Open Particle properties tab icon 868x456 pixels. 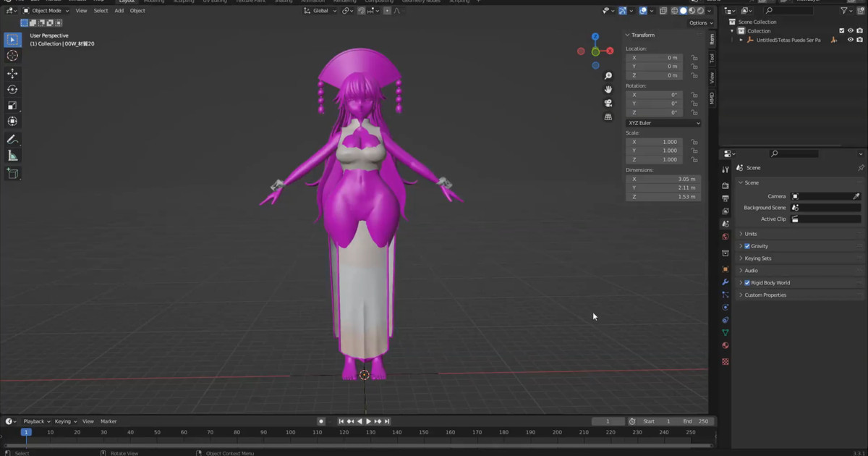pyautogui.click(x=726, y=295)
